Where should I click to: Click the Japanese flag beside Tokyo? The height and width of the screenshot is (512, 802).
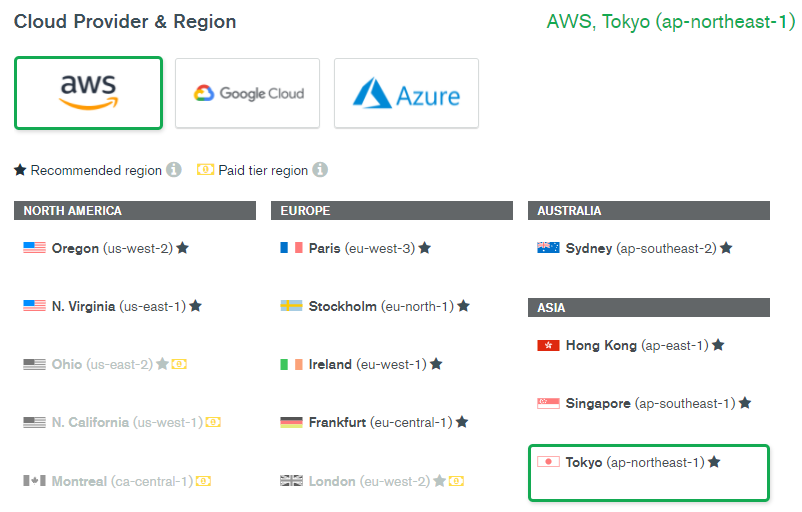[548, 462]
